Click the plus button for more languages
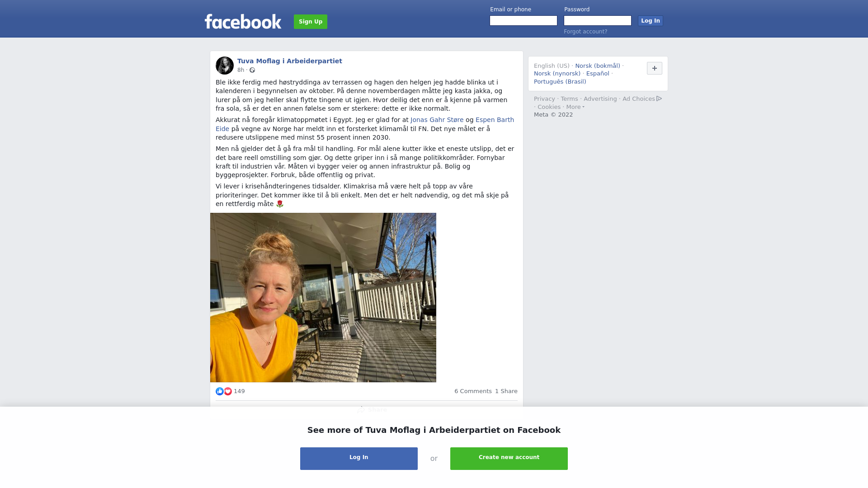 pyautogui.click(x=655, y=68)
